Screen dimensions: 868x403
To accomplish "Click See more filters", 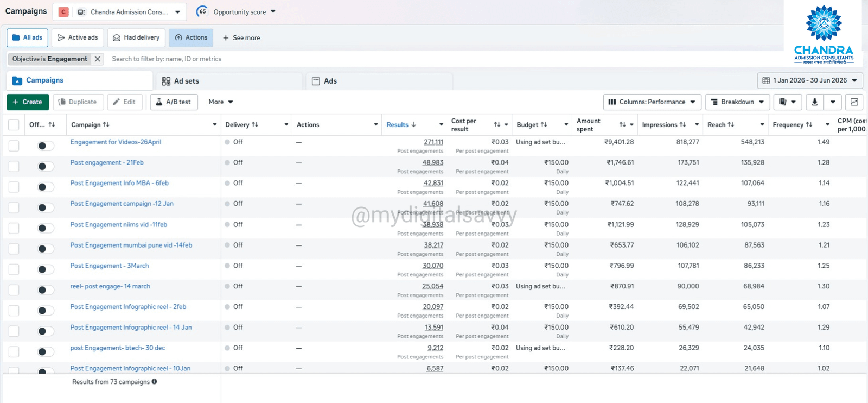I will [x=241, y=38].
